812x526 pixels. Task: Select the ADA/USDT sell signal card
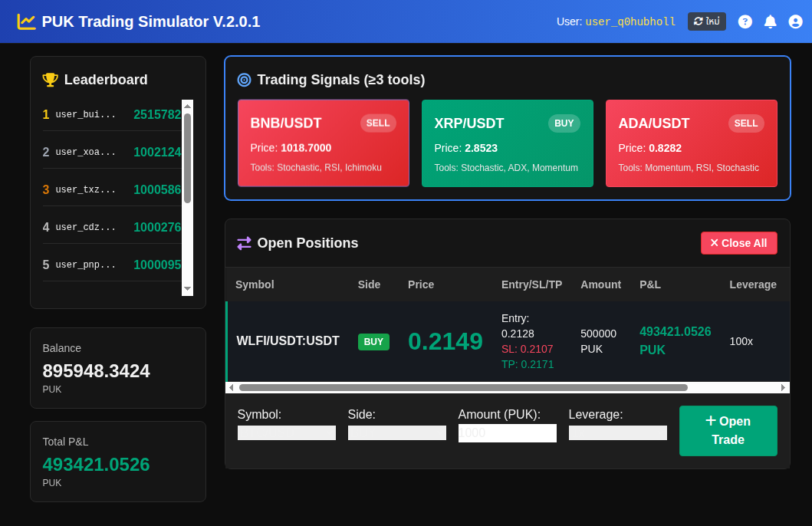pos(691,143)
